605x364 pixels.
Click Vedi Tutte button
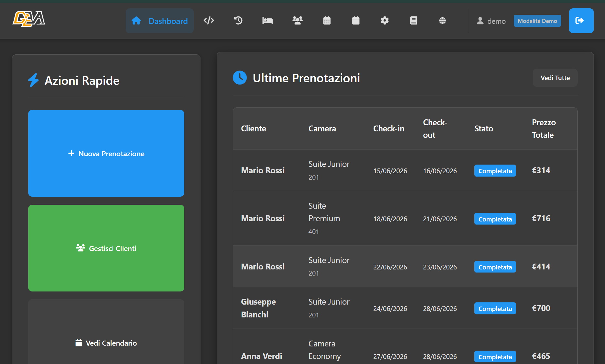[x=555, y=78]
